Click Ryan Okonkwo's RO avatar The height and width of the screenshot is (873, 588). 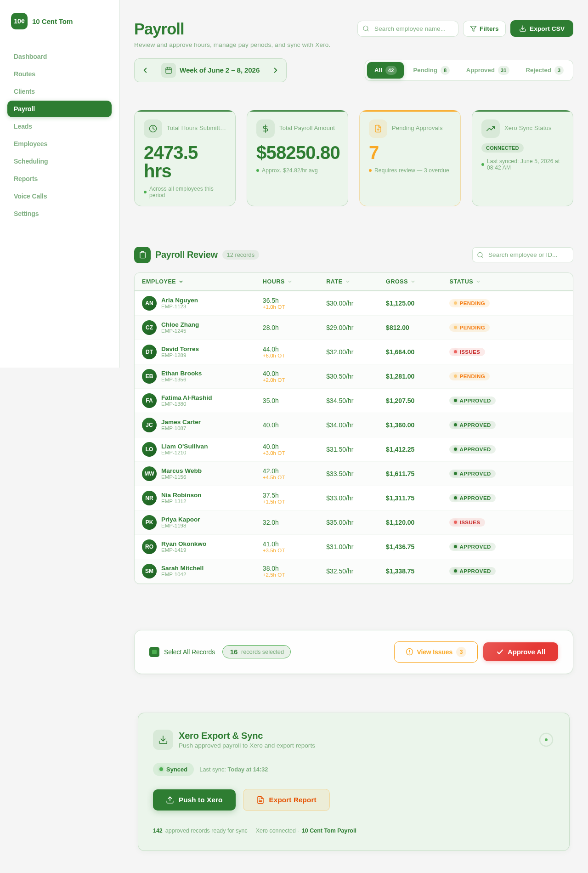[x=149, y=547]
